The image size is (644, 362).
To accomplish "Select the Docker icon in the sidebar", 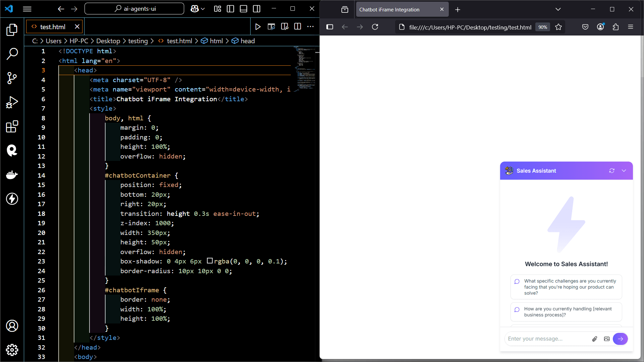I will click(12, 175).
